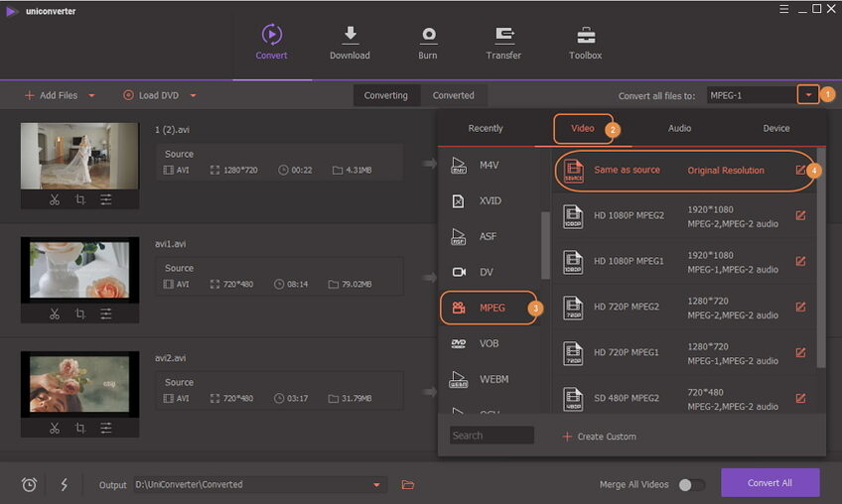Open the Recently format tab
842x504 pixels.
click(x=486, y=128)
